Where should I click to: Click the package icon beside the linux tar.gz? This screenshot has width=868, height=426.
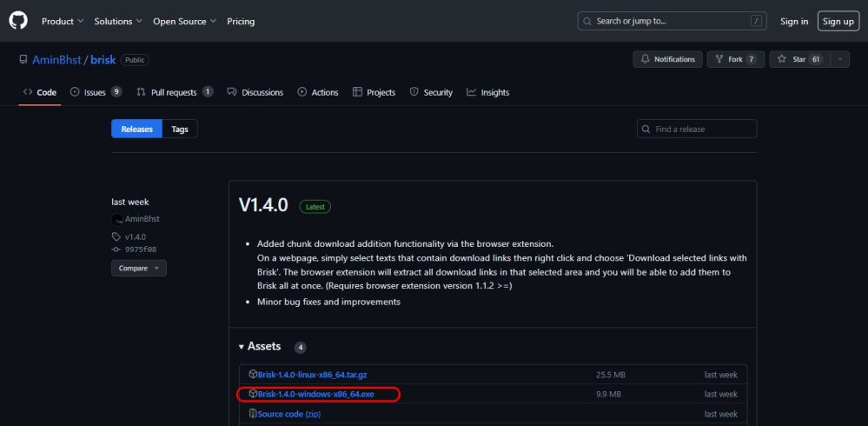[x=253, y=375]
